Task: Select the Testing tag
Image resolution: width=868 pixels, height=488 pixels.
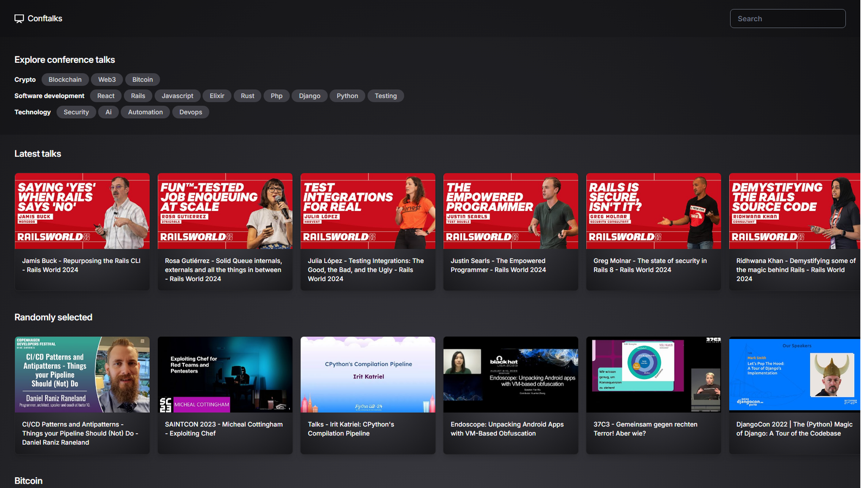Action: tap(386, 96)
